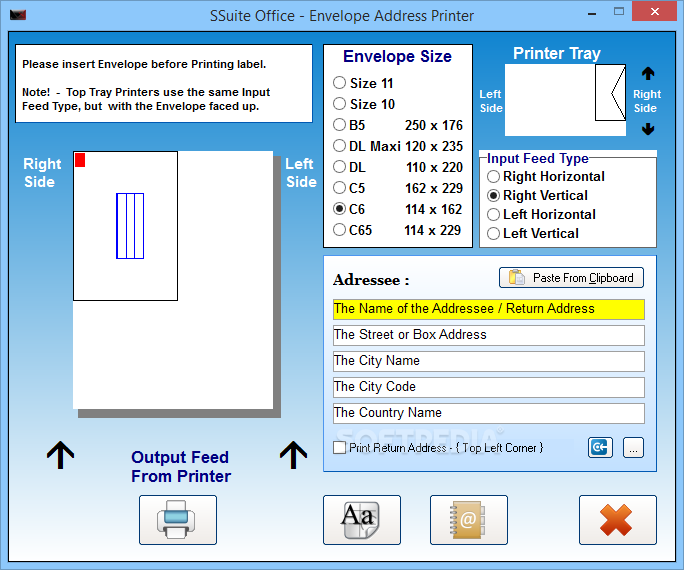Maximize the Envelope Address Printer window
The width and height of the screenshot is (684, 570).
(619, 12)
